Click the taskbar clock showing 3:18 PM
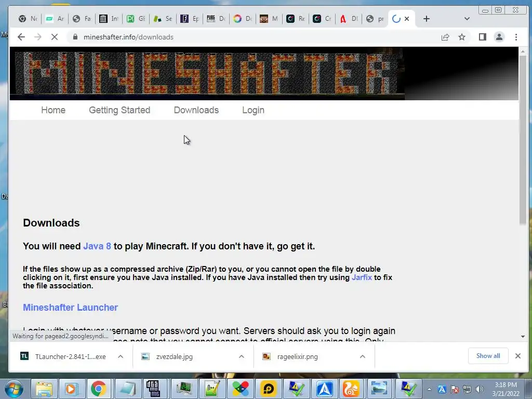The image size is (532, 399). pos(506,389)
